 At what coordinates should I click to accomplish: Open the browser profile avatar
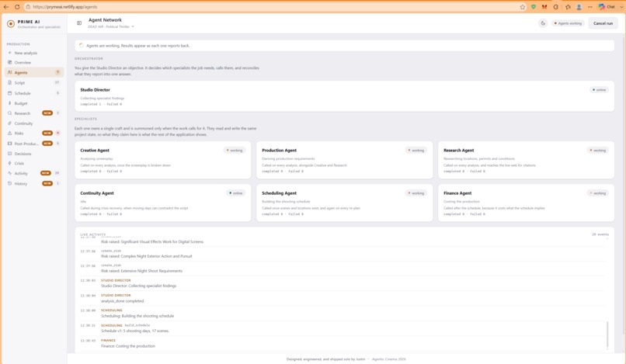[x=579, y=7]
